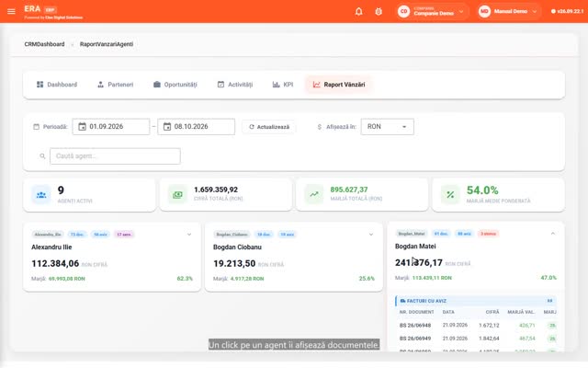Click the Facturi cu Aviz truck icon

coord(402,301)
